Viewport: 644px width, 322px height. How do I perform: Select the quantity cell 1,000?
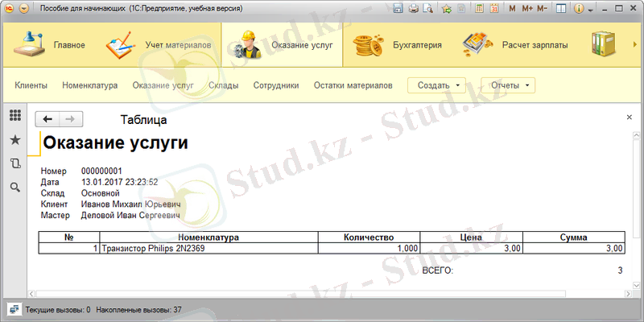(369, 249)
